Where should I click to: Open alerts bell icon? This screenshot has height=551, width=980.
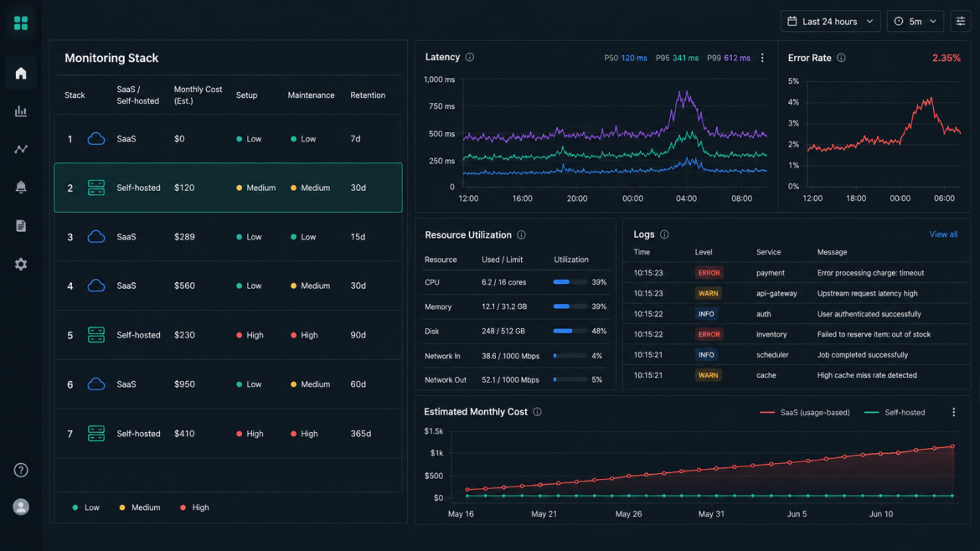21,187
